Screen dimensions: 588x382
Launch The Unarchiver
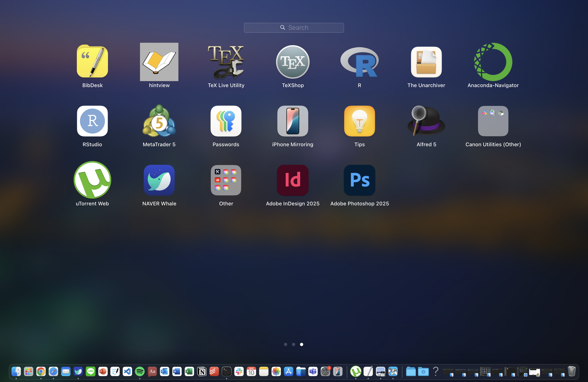(426, 62)
